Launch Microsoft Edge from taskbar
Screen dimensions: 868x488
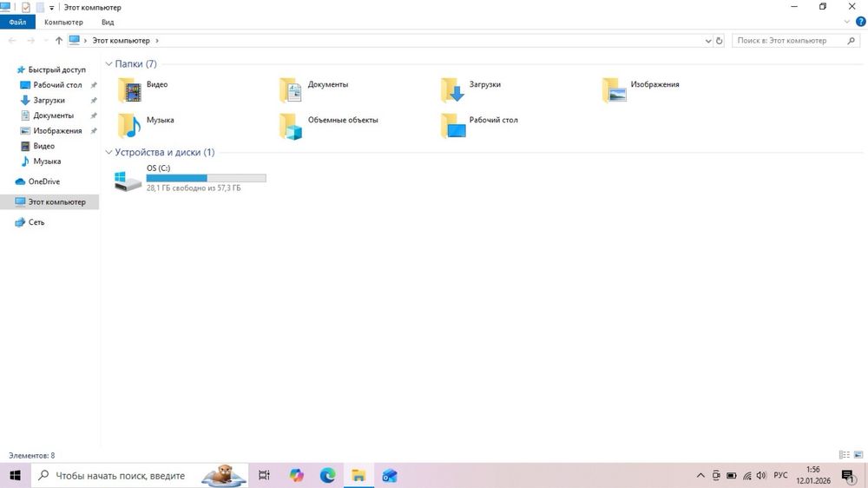click(327, 475)
